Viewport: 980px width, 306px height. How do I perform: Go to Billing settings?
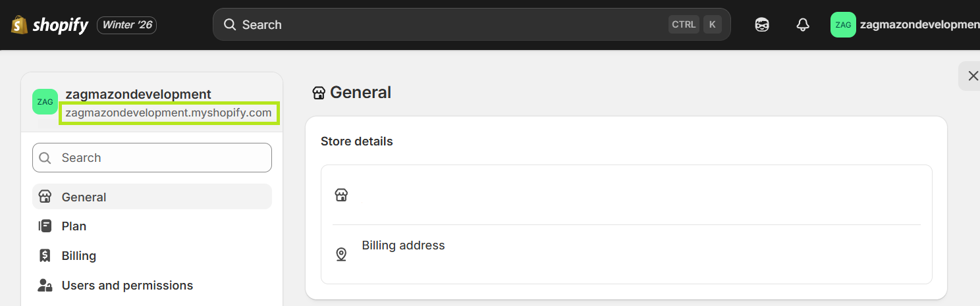tap(78, 256)
